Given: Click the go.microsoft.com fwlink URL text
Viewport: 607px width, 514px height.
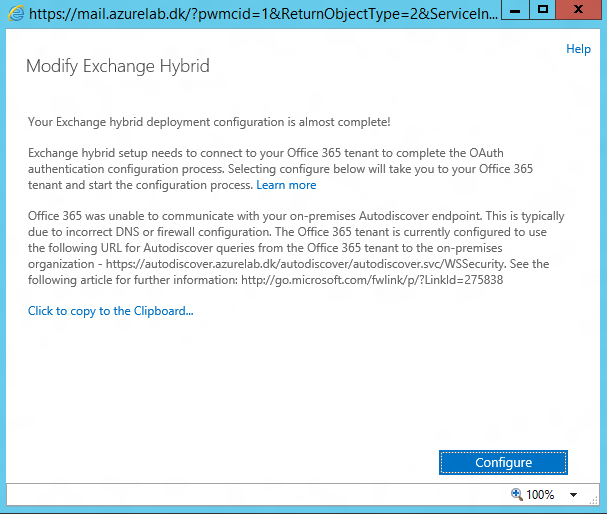Looking at the screenshot, I should tap(372, 280).
